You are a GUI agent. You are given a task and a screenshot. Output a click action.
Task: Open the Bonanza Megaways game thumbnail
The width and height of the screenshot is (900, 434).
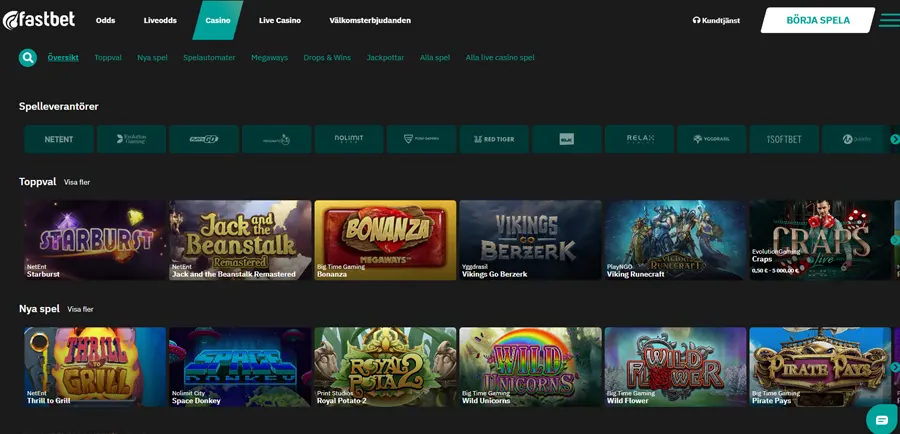click(385, 240)
